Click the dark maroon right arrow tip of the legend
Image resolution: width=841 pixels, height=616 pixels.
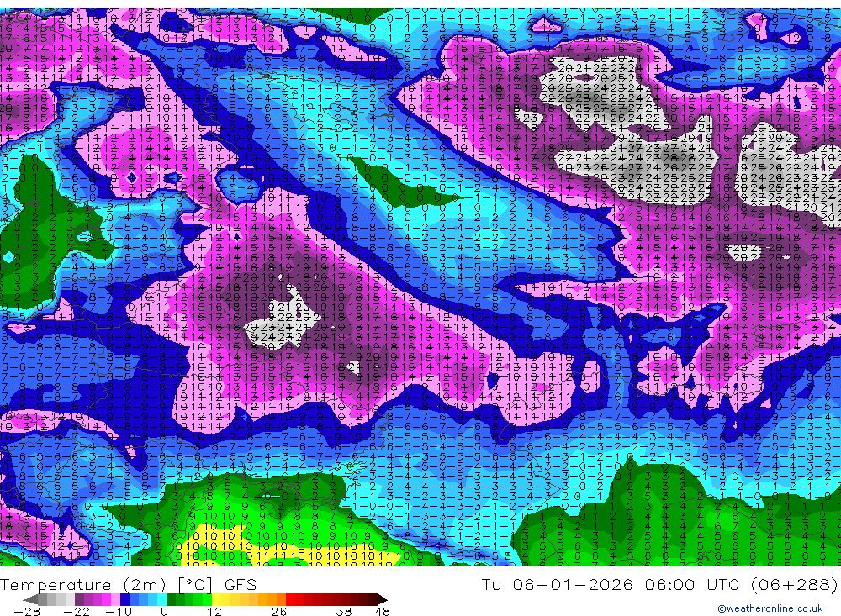(383, 600)
